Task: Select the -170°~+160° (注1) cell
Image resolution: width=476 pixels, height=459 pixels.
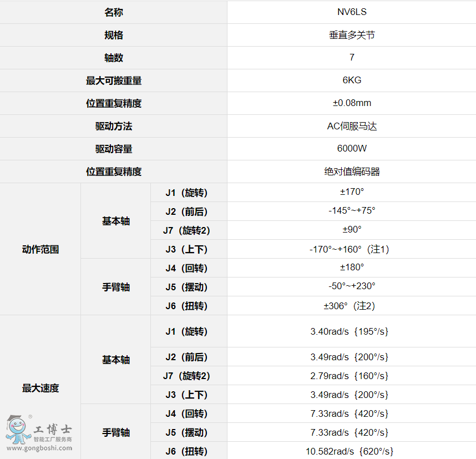Action: (x=350, y=249)
